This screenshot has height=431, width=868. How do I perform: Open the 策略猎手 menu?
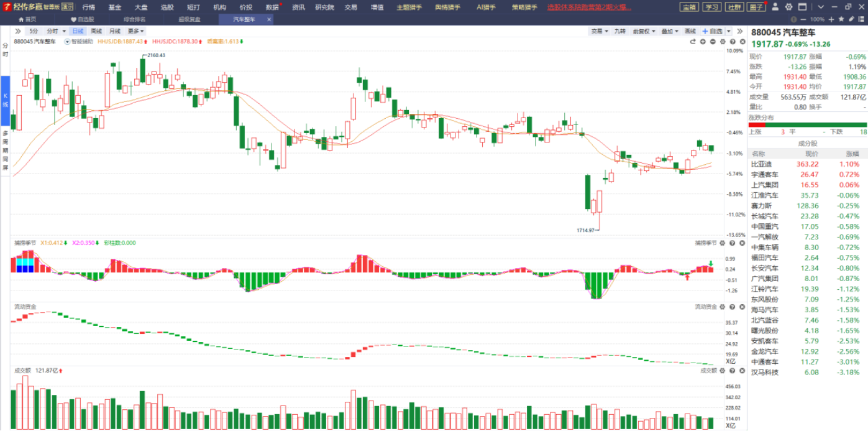tap(525, 7)
